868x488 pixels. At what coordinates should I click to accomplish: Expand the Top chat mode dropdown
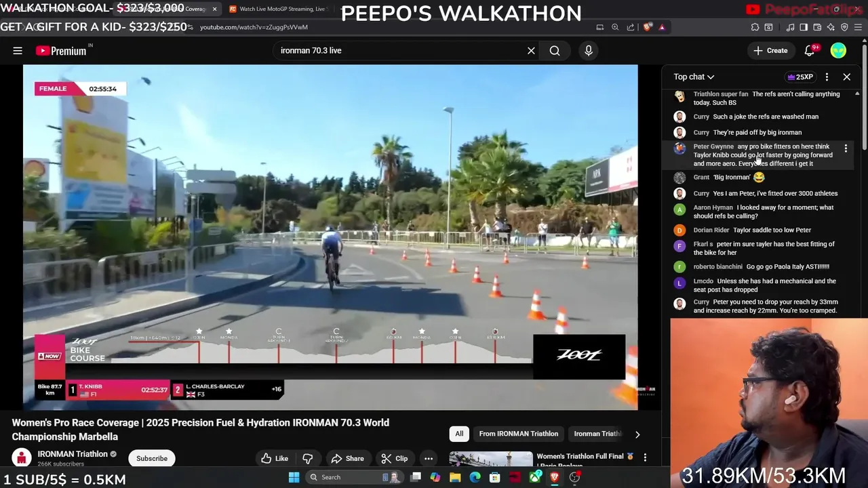point(694,77)
